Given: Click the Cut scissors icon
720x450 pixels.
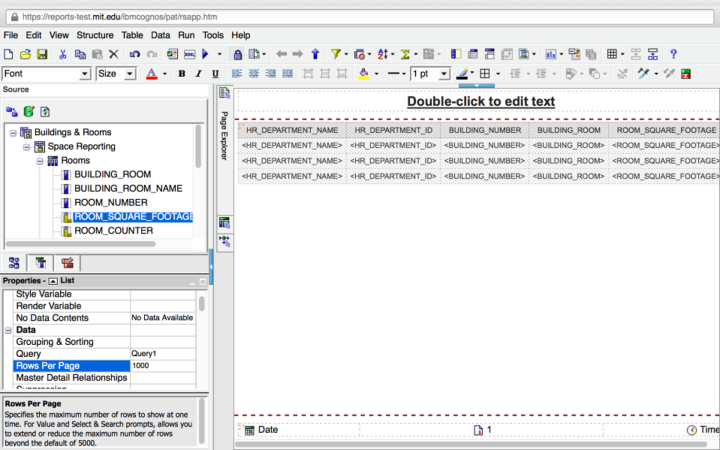Looking at the screenshot, I should (x=63, y=54).
